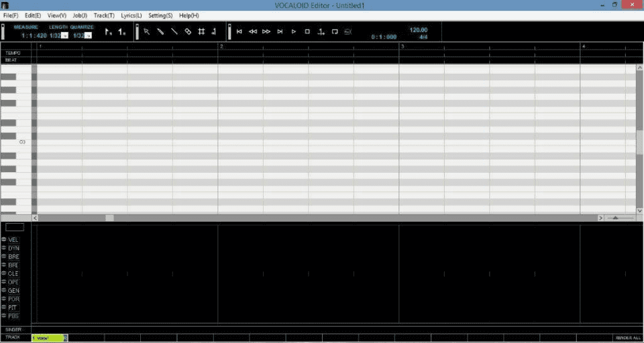Jump to song start with skip-back icon
Image resolution: width=644 pixels, height=343 pixels.
pos(239,31)
